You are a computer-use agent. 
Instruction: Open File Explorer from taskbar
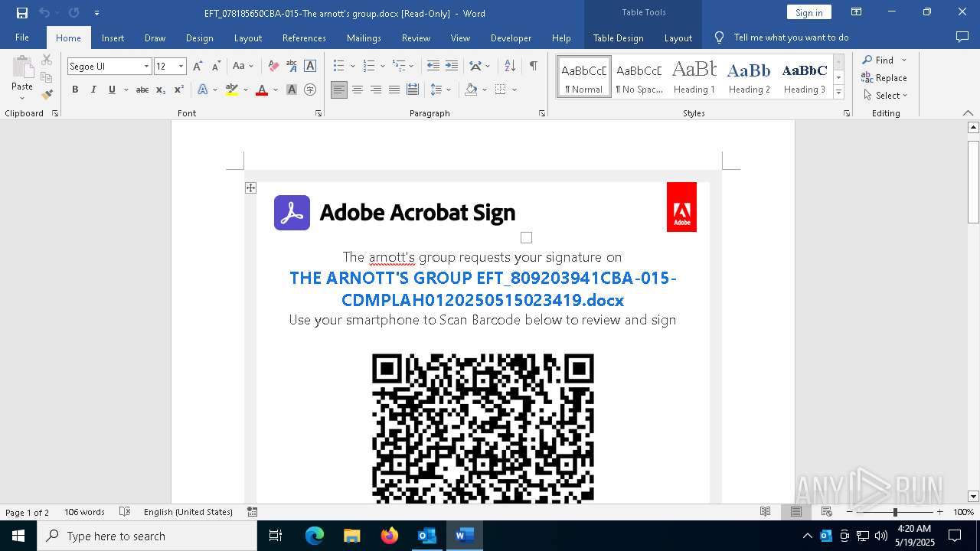click(352, 536)
